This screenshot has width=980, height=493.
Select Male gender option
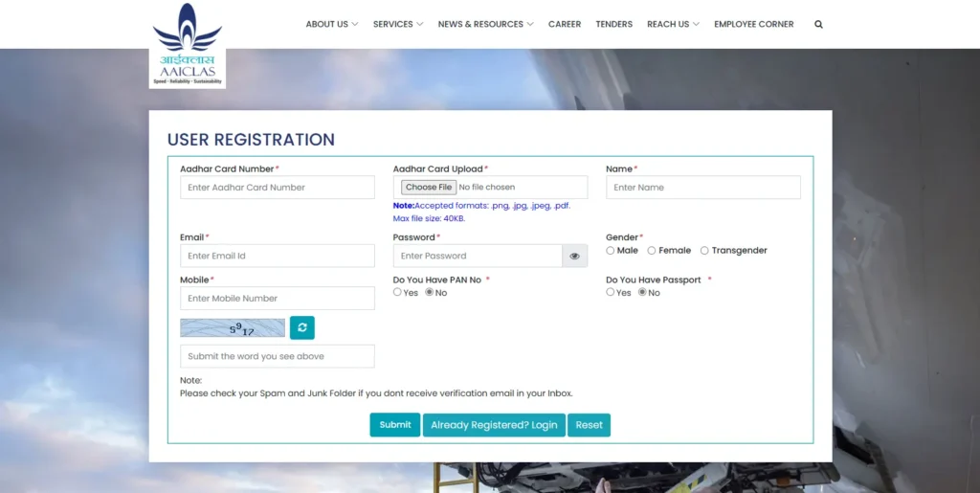(x=611, y=251)
